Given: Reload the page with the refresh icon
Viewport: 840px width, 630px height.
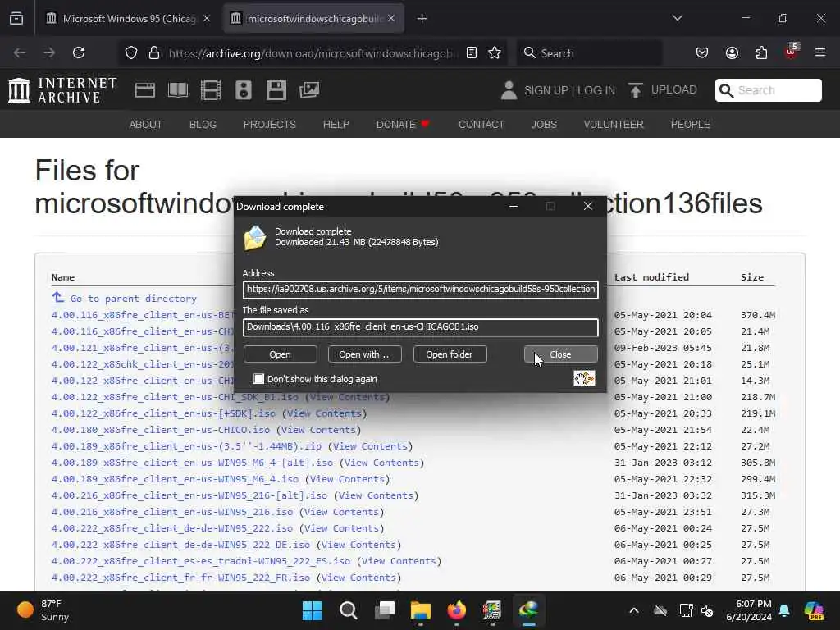Looking at the screenshot, I should [79, 52].
